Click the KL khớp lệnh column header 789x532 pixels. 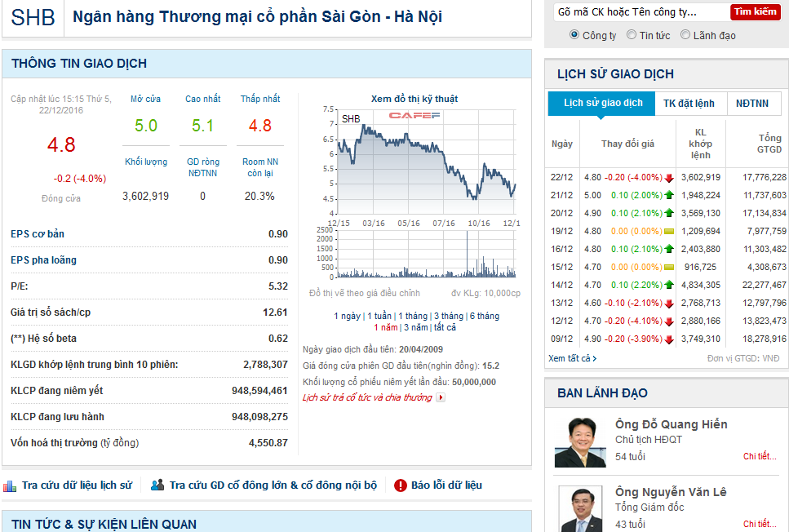click(x=700, y=144)
